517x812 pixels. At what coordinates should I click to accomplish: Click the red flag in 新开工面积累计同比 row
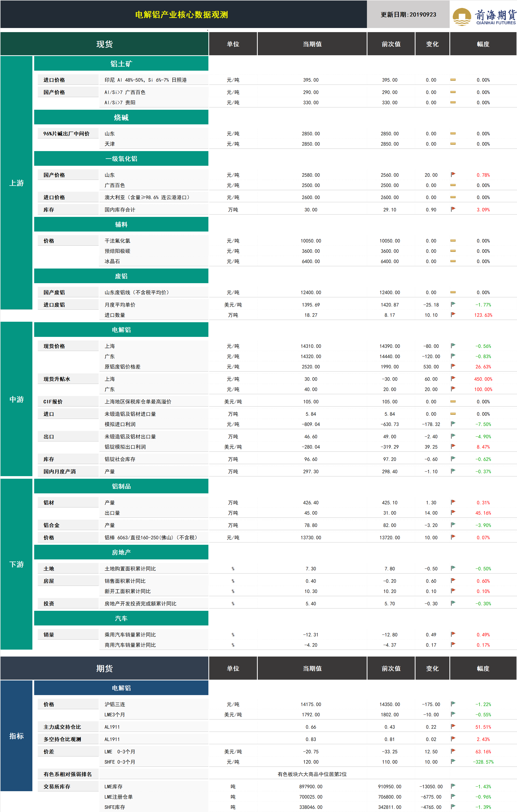[x=453, y=591]
